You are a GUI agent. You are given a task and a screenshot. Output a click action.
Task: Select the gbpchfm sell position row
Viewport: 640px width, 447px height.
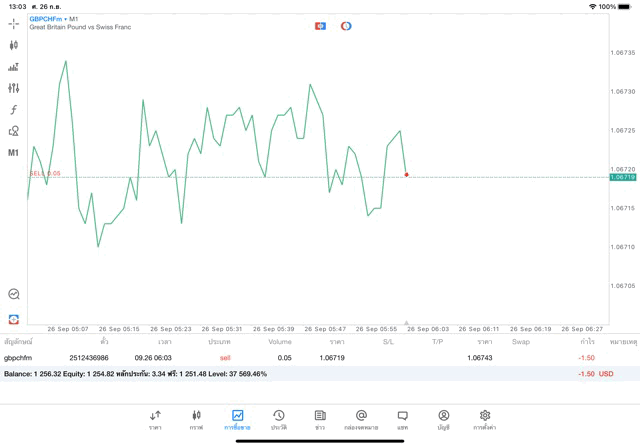pos(300,357)
